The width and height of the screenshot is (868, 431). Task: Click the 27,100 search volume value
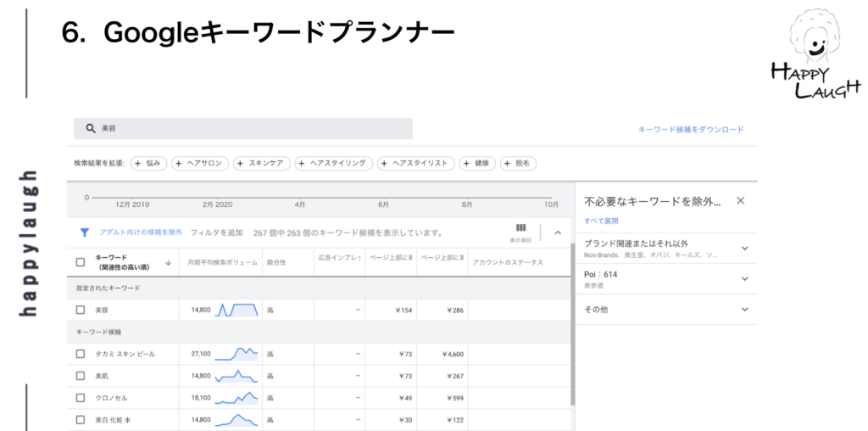pyautogui.click(x=201, y=354)
